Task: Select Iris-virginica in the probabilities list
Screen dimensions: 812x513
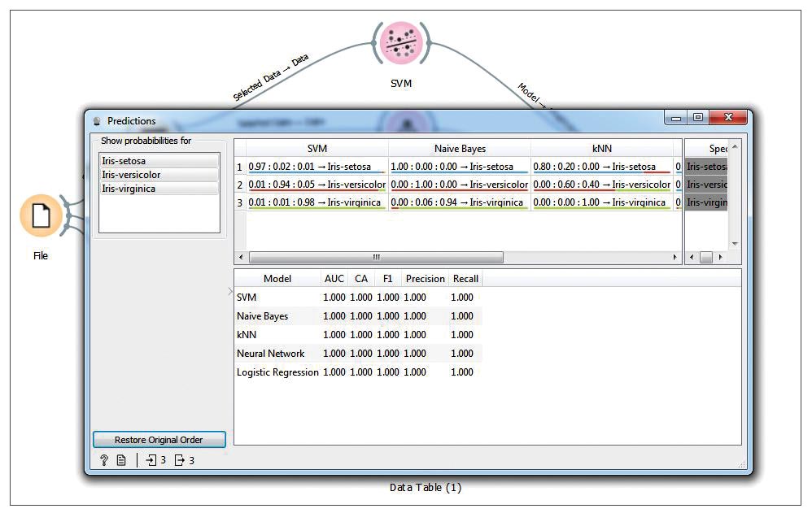Action: tap(159, 189)
